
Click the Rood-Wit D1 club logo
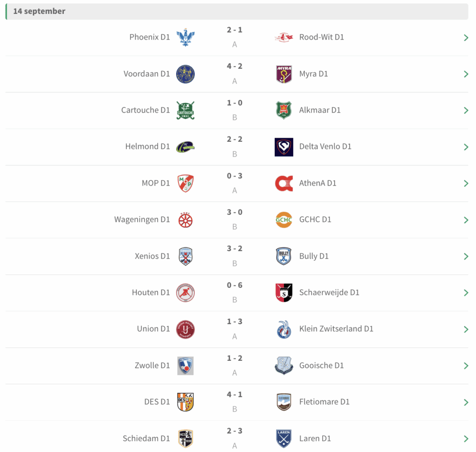click(x=284, y=37)
